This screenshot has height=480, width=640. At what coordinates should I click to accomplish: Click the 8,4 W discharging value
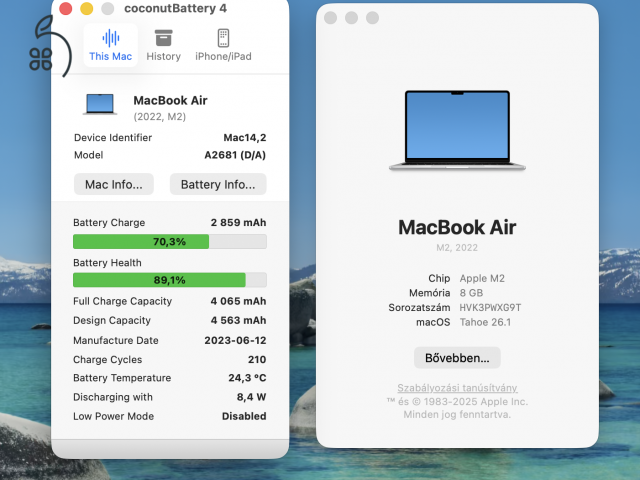point(251,397)
